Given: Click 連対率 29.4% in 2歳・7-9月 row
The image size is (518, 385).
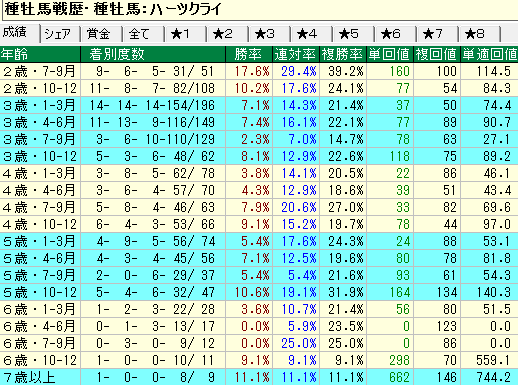Looking at the screenshot, I should (296, 71).
